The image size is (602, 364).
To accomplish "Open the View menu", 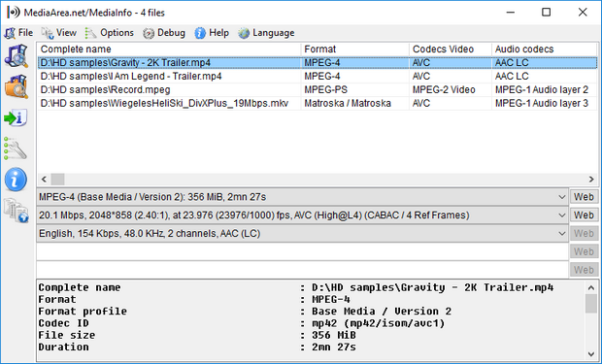I will (x=59, y=33).
